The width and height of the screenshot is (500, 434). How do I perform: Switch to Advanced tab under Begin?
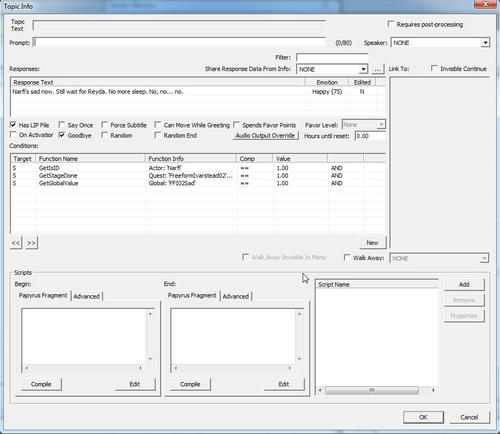point(87,296)
